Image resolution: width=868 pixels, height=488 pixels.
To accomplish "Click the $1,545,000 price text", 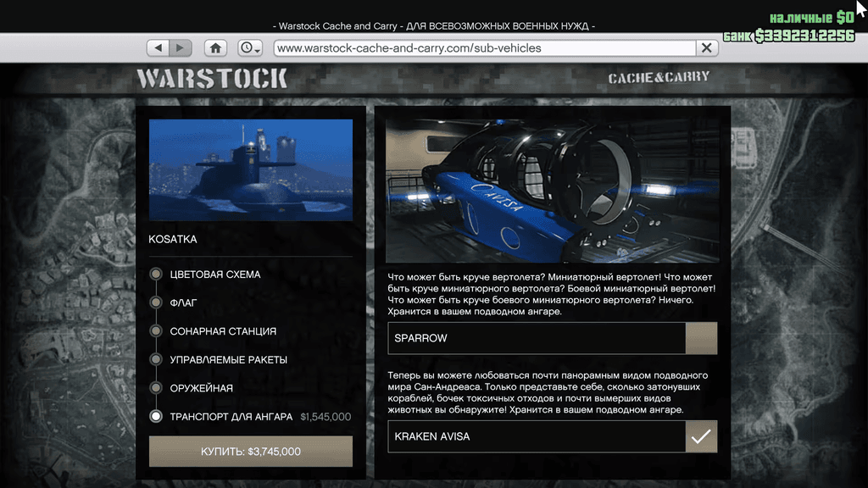I will (325, 417).
